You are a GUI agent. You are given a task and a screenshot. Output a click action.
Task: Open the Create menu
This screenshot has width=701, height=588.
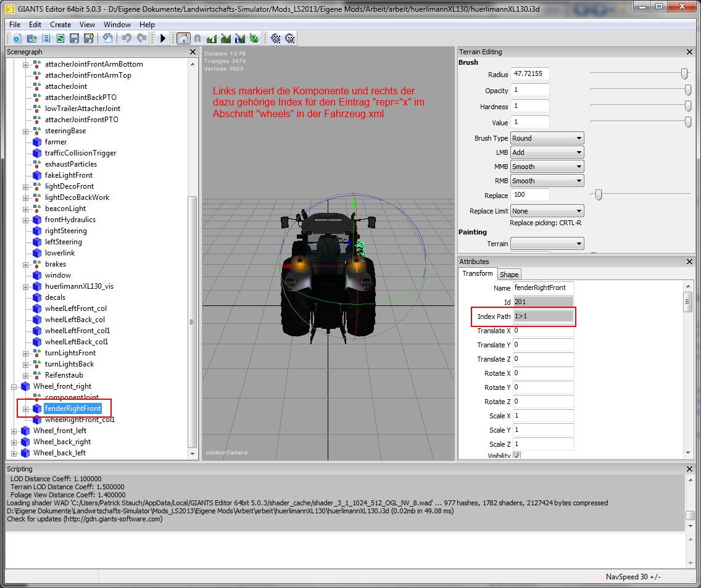point(60,25)
